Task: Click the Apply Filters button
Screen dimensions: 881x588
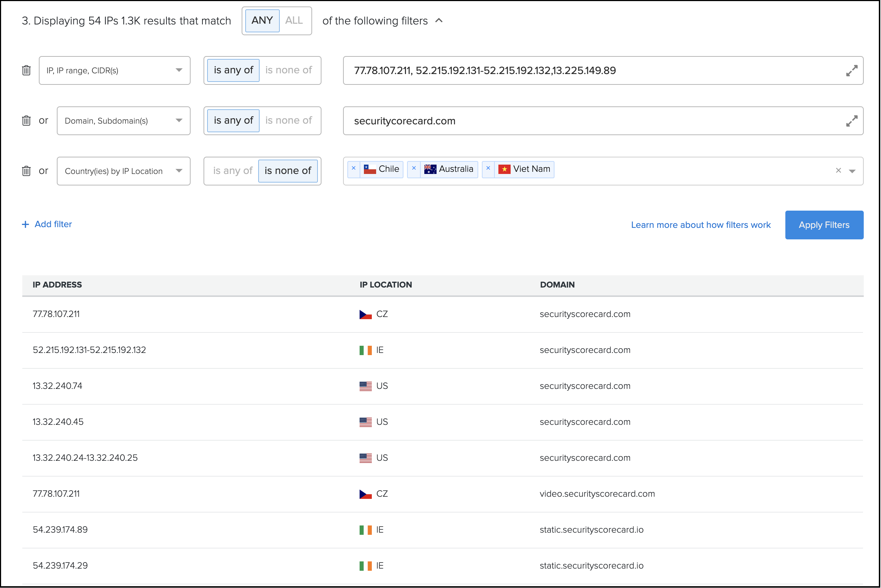Action: (x=824, y=225)
